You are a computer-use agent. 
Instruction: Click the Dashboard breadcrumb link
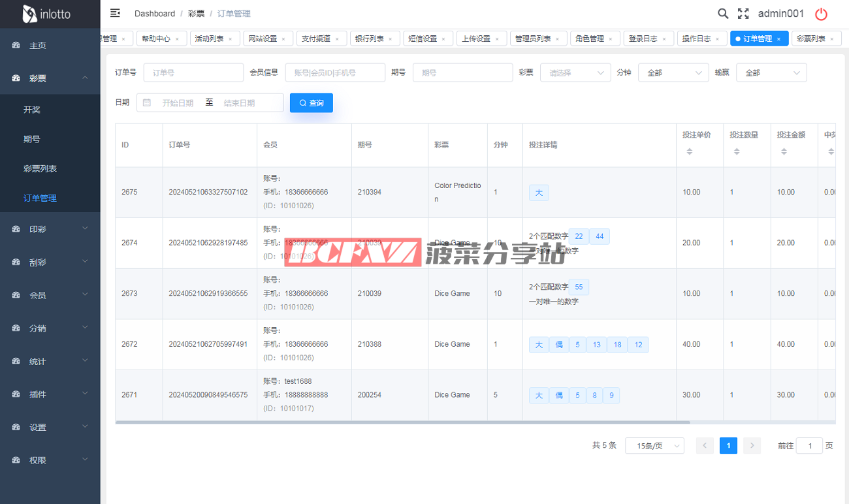click(155, 14)
